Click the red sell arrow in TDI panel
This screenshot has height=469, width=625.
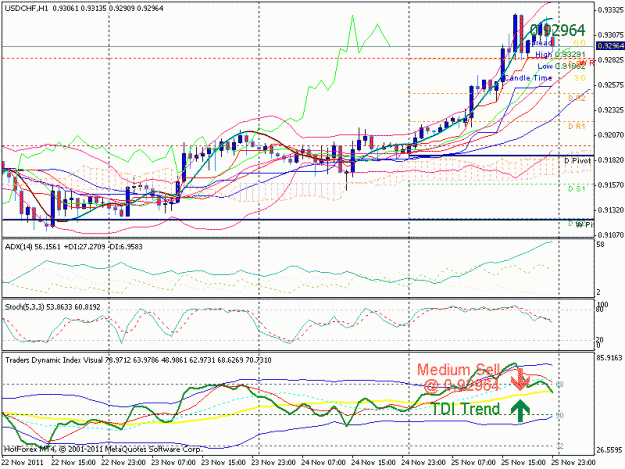[520, 380]
